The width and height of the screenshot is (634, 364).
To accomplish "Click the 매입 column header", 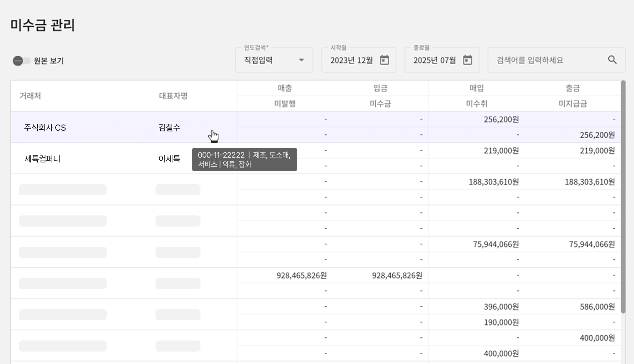I will click(477, 88).
